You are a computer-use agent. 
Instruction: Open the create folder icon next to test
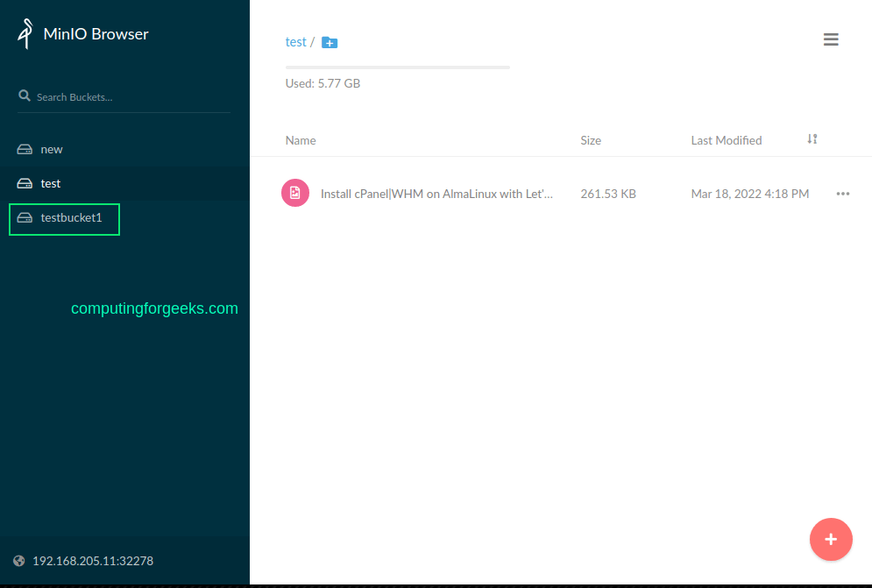pos(330,41)
